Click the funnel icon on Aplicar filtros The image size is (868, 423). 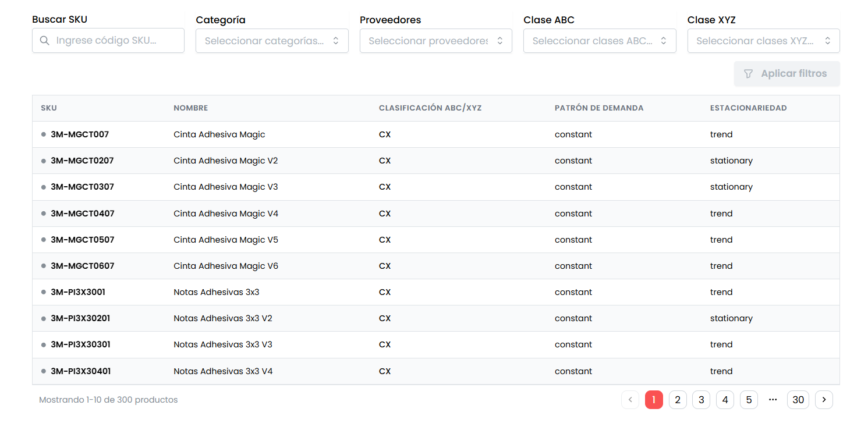tap(749, 74)
